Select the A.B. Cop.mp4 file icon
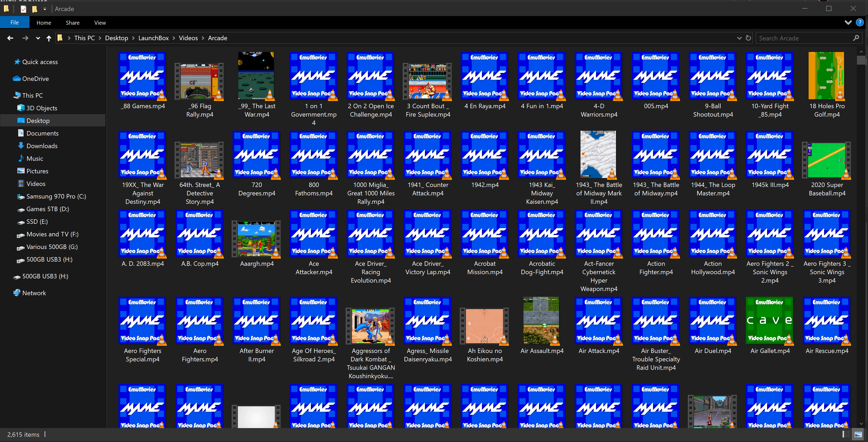Image resolution: width=868 pixels, height=442 pixels. coord(199,233)
